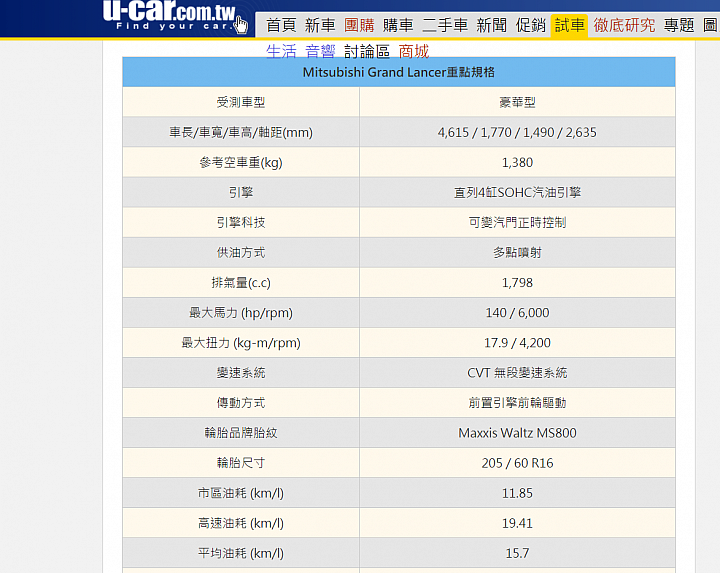Select the 直列4缸SOHC汽油引擎 value

517,192
